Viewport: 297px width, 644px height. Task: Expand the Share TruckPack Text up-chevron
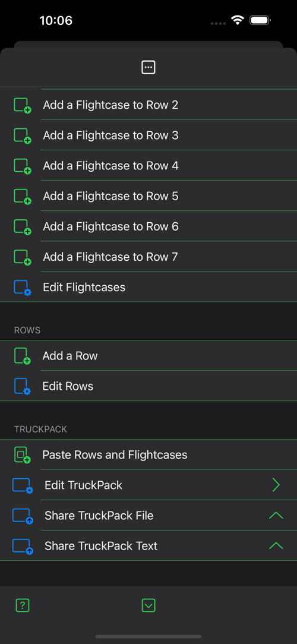tap(276, 545)
